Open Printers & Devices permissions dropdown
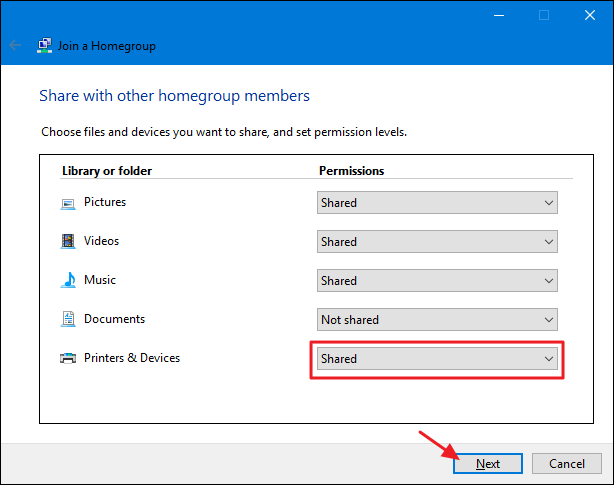The height and width of the screenshot is (485, 614). pos(437,359)
